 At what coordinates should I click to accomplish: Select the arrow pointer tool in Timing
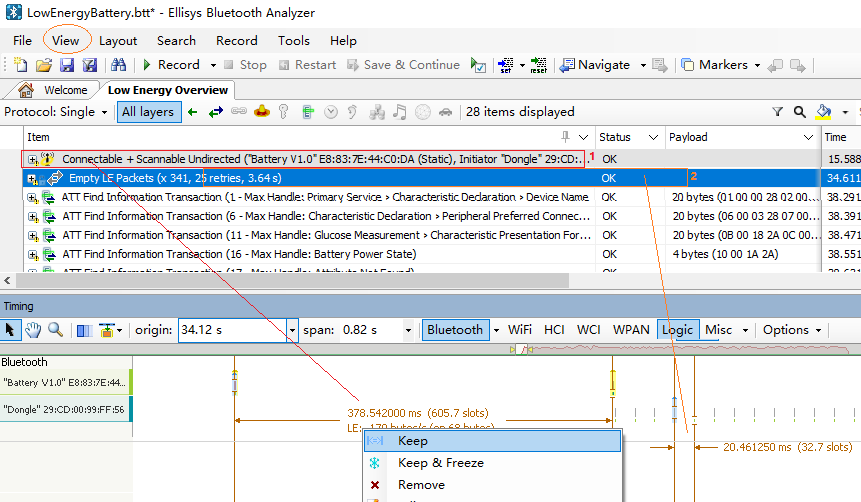(10, 330)
